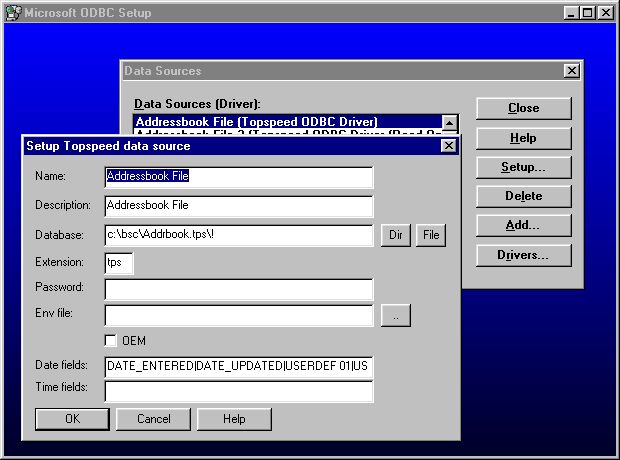Viewport: 620px width, 460px height.
Task: Click the Microsoft ODBC Setup title bar icon
Action: point(13,13)
